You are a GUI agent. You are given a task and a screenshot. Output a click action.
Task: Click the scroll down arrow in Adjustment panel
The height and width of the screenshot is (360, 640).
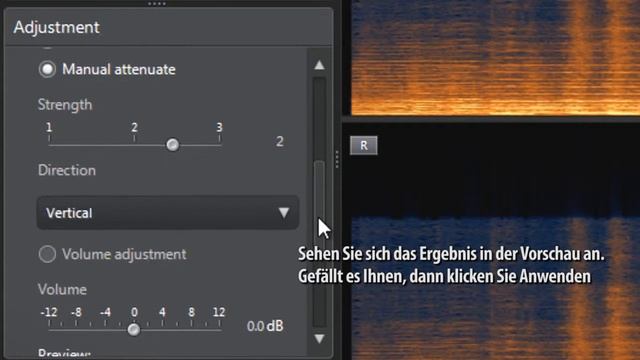(x=320, y=338)
